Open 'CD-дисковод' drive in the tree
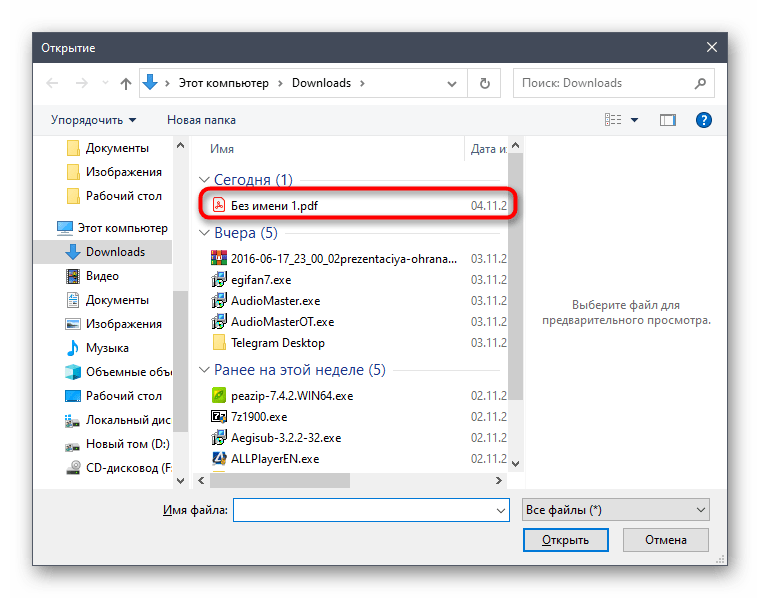The height and width of the screenshot is (598, 760). click(x=118, y=468)
